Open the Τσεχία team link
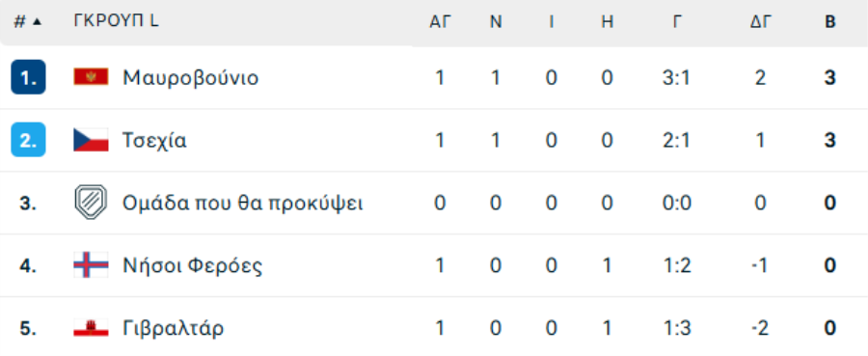 [154, 141]
